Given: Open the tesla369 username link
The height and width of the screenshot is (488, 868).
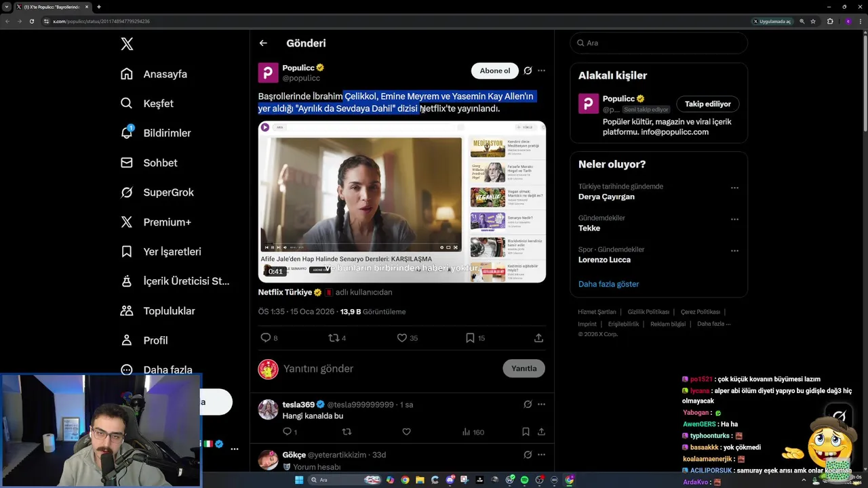Looking at the screenshot, I should tap(298, 405).
